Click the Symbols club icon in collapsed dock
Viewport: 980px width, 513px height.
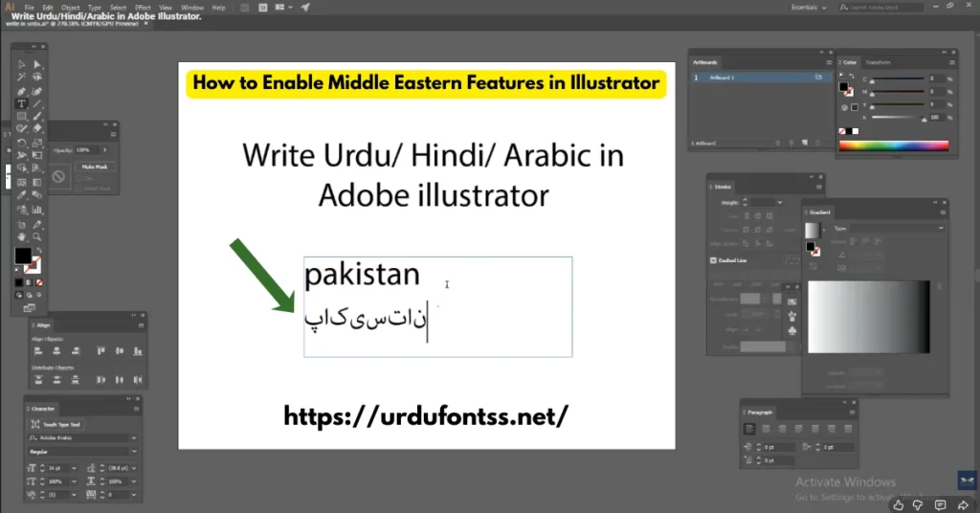click(x=792, y=330)
